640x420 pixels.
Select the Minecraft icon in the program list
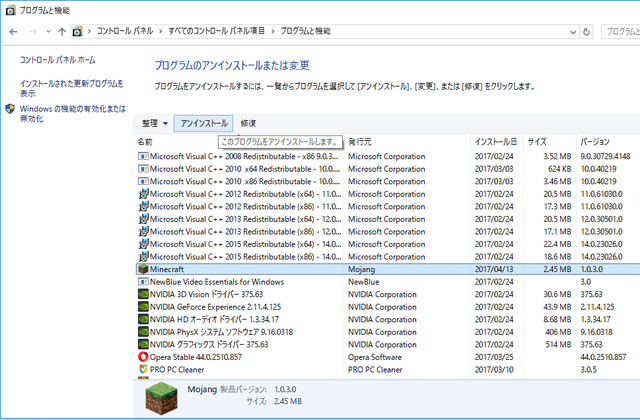click(x=143, y=270)
